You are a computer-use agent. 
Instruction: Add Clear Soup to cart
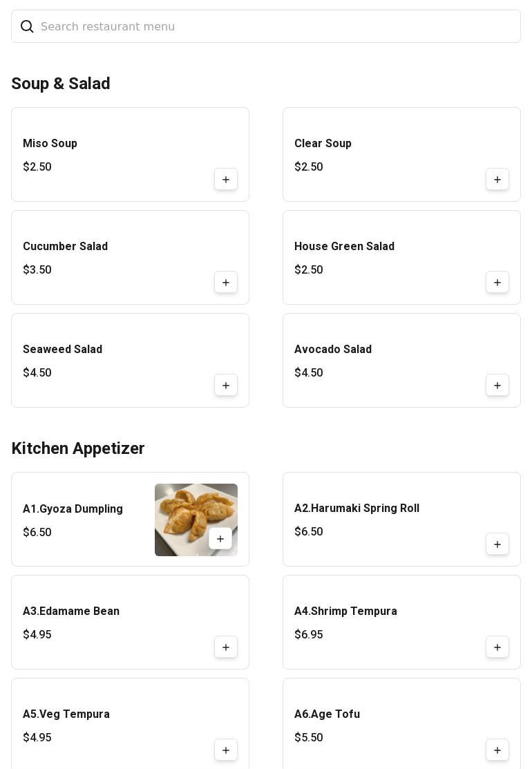pos(497,180)
